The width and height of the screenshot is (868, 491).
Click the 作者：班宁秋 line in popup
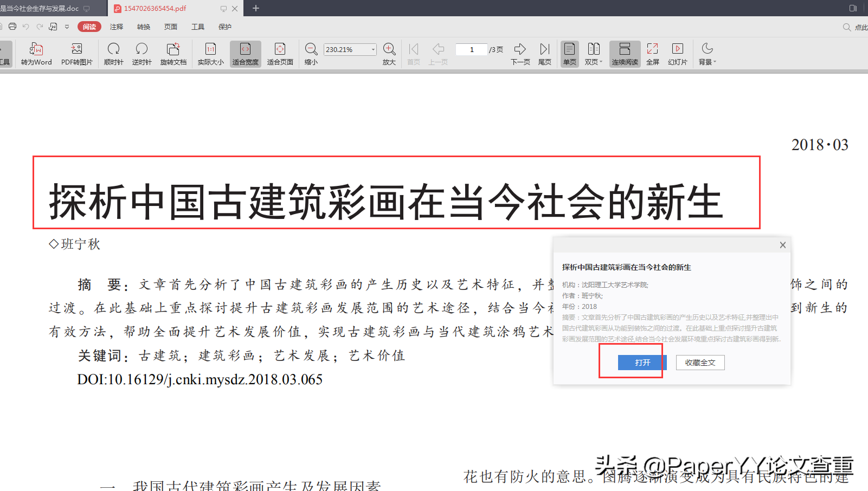point(582,295)
